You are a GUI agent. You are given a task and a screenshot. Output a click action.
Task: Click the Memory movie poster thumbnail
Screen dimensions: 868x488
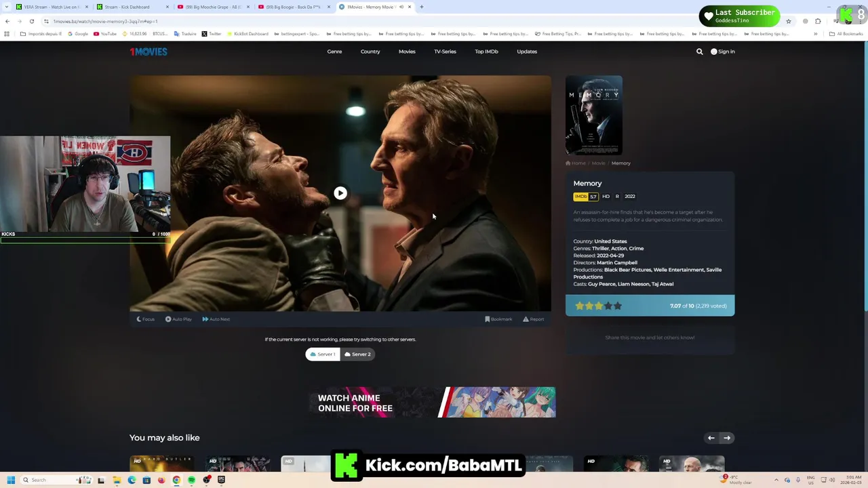[x=593, y=115]
